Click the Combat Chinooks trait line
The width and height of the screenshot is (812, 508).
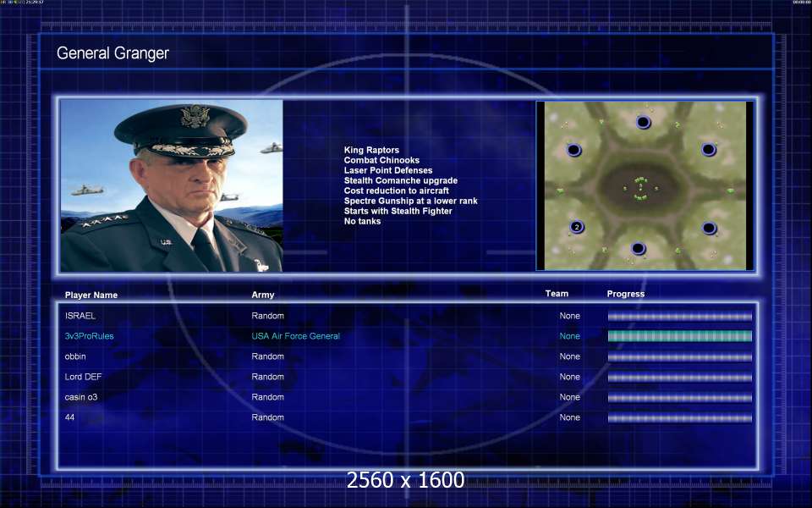pos(381,160)
